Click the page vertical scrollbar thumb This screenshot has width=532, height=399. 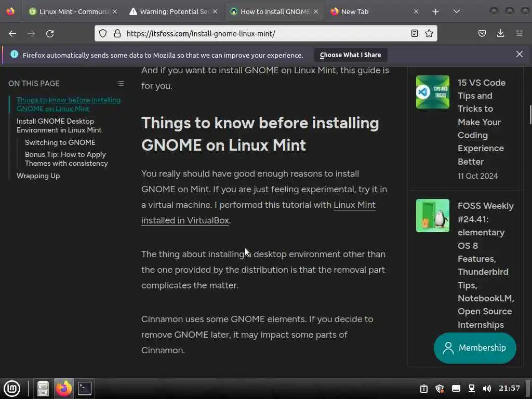530,115
